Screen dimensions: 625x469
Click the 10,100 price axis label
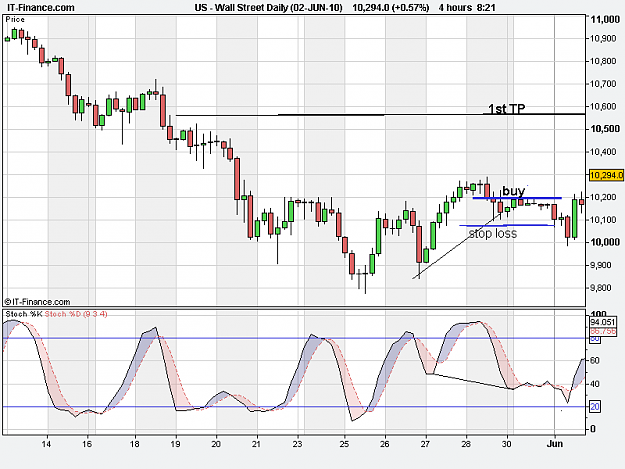(x=603, y=220)
